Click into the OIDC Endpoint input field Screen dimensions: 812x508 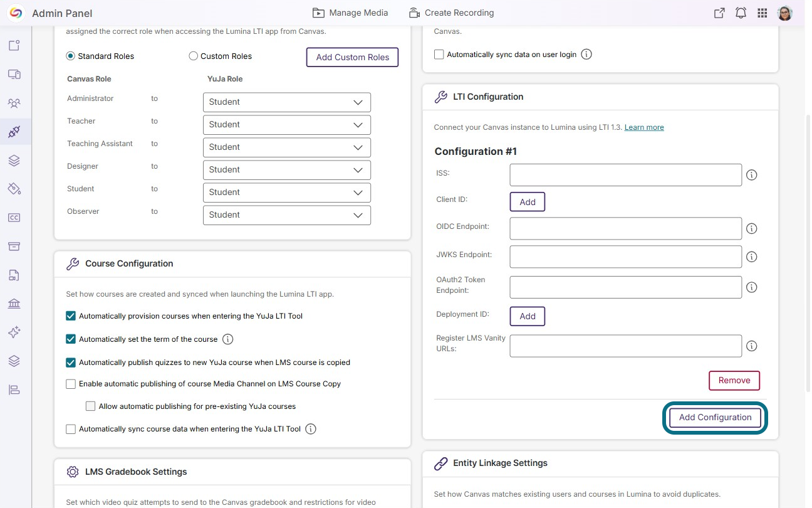626,229
